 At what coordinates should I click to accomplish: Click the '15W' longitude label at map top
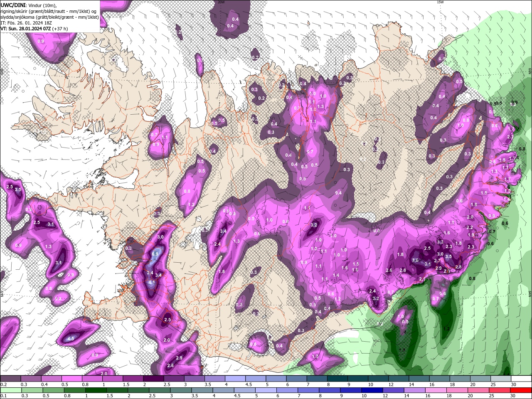[x=441, y=2]
